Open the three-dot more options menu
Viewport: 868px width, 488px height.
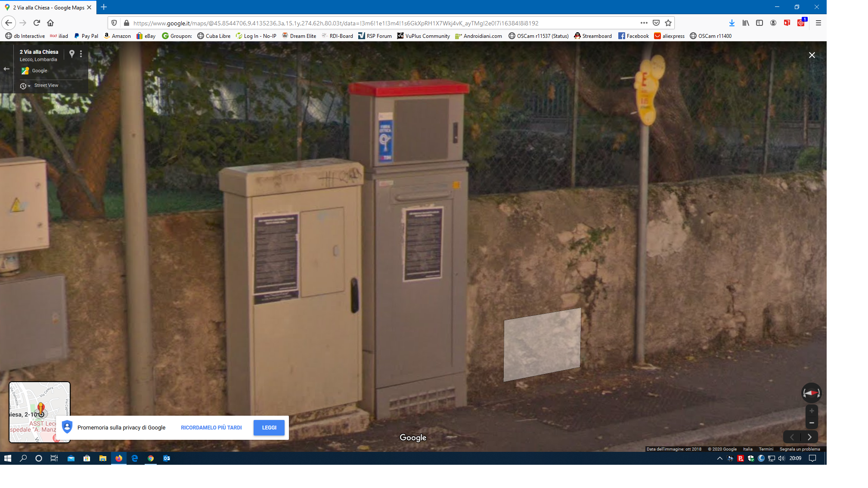(81, 54)
